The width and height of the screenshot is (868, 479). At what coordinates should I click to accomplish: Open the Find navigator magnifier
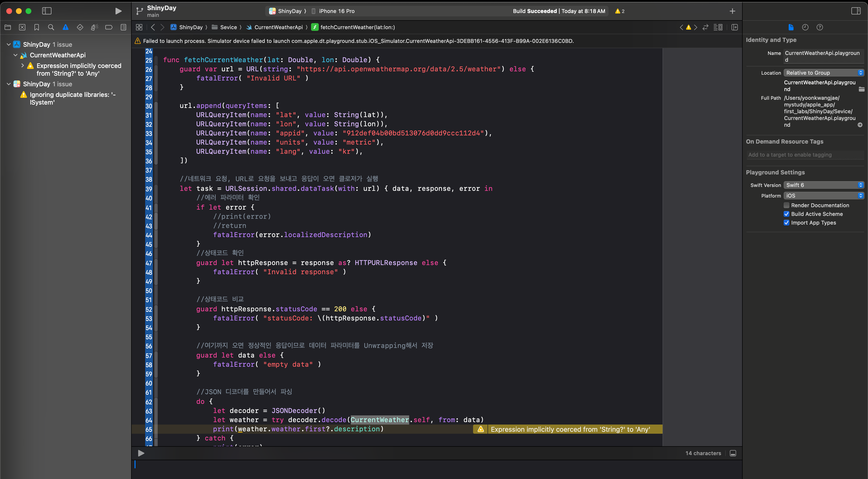pos(51,27)
